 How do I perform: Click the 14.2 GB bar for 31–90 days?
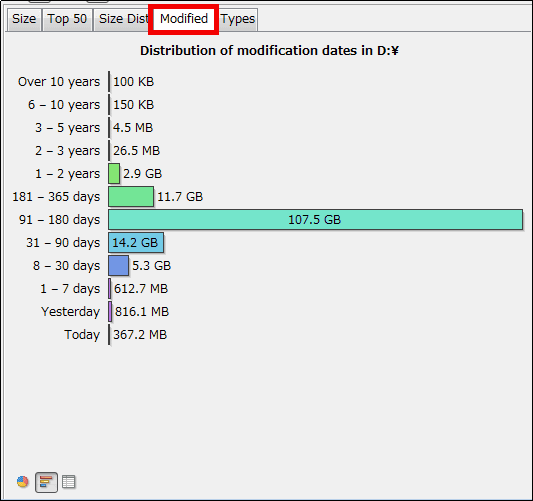coord(136,243)
